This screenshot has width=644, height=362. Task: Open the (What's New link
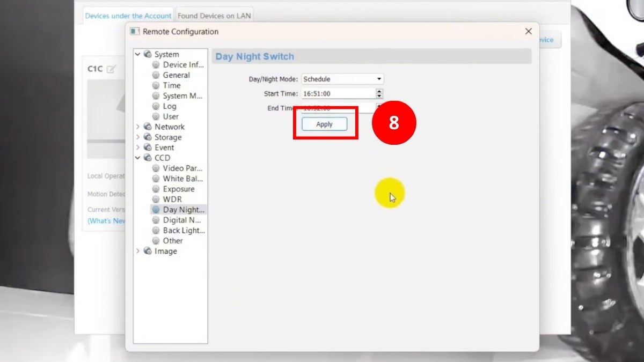[106, 221]
